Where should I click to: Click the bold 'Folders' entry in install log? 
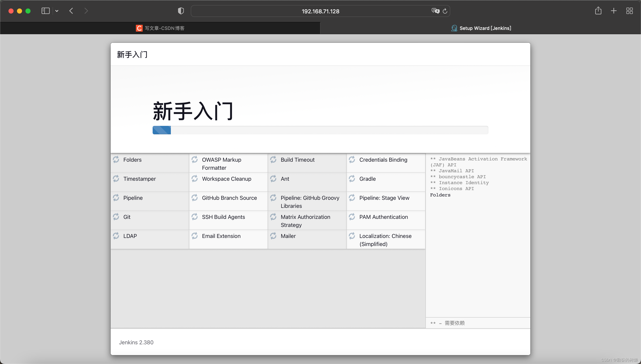(x=440, y=195)
